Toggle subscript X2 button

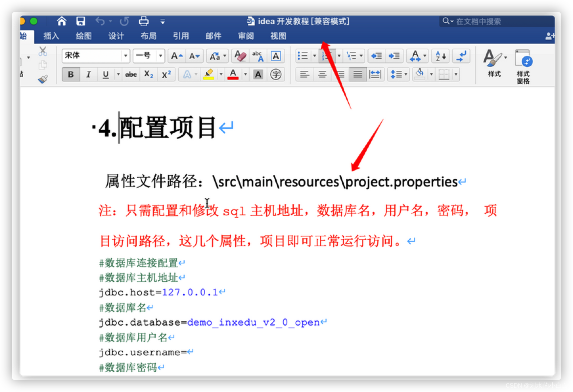[x=149, y=75]
